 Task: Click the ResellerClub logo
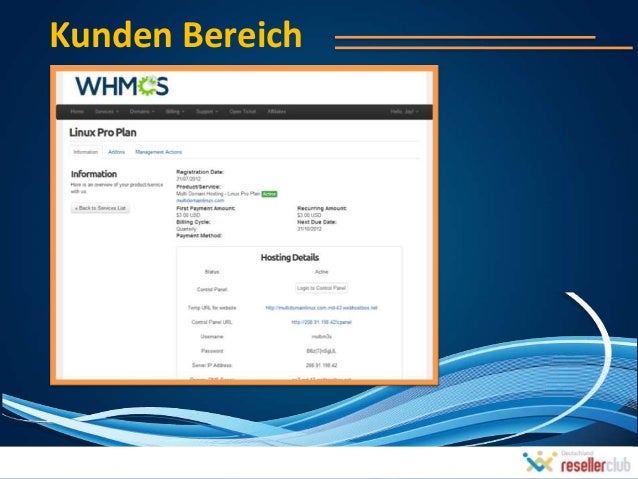[577, 462]
